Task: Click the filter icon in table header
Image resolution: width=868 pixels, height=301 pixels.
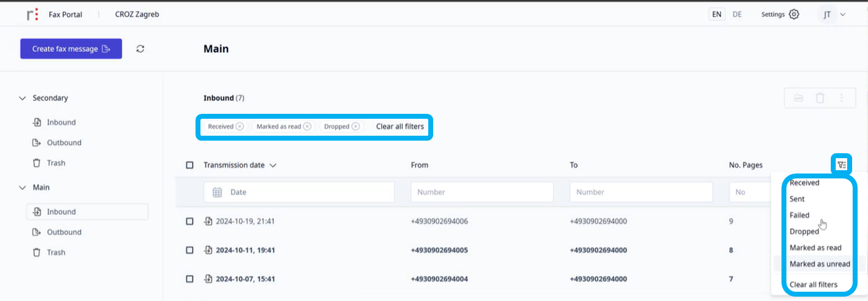Action: [x=842, y=165]
